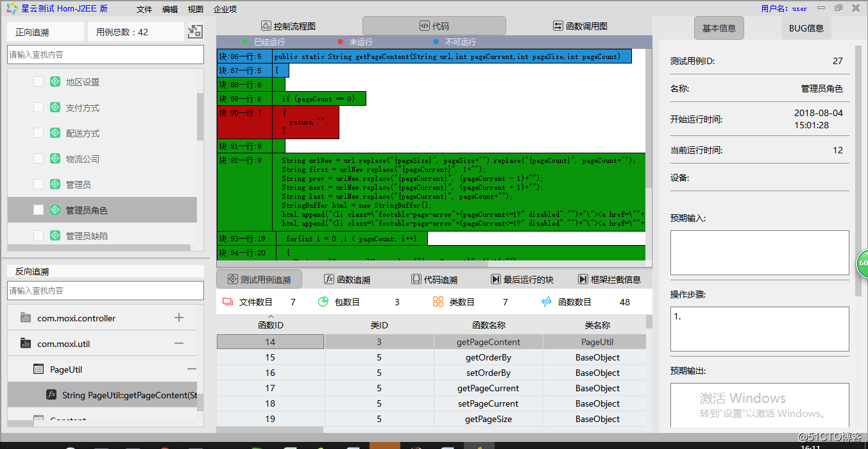
Task: Switch to the 代码 tab
Action: 434,26
